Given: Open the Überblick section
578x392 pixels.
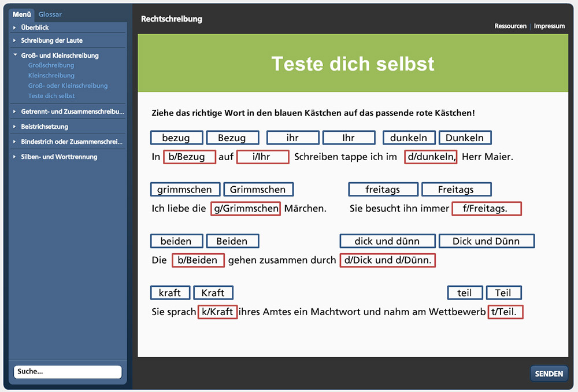Looking at the screenshot, I should pyautogui.click(x=35, y=28).
